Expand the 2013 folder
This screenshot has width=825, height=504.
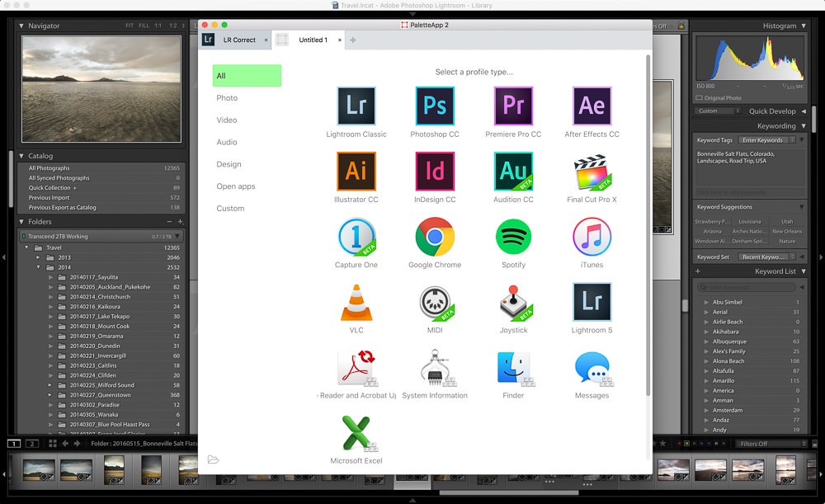point(38,257)
